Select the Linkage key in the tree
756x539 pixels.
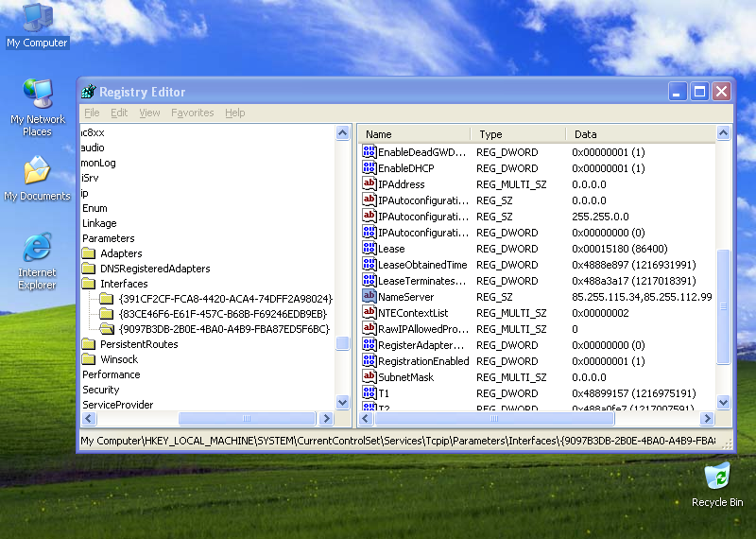(x=99, y=223)
